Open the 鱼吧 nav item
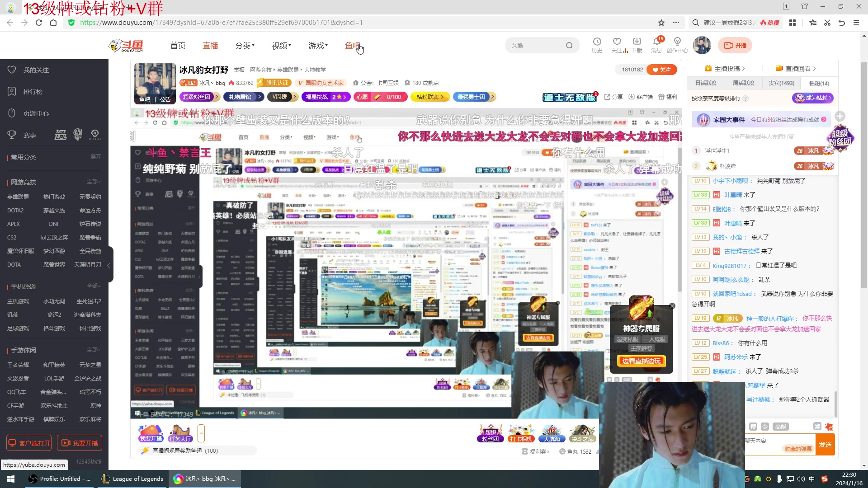The height and width of the screenshot is (488, 868). [x=353, y=46]
